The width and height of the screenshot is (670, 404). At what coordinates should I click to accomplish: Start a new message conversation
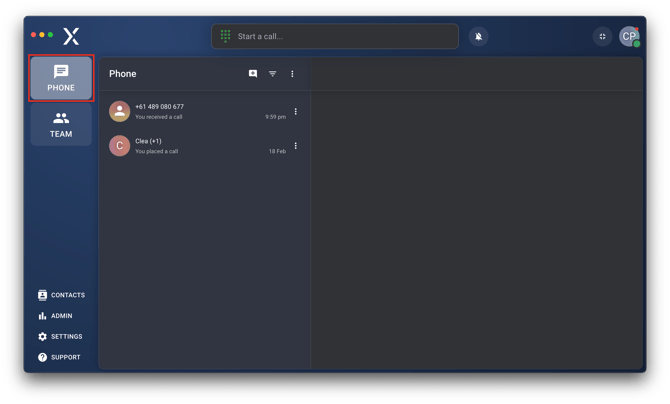point(253,74)
